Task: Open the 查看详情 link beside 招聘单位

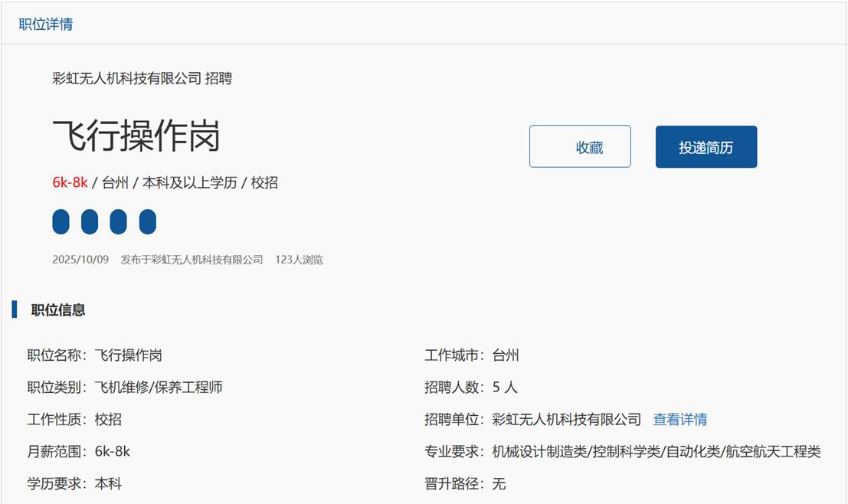Action: click(x=679, y=420)
